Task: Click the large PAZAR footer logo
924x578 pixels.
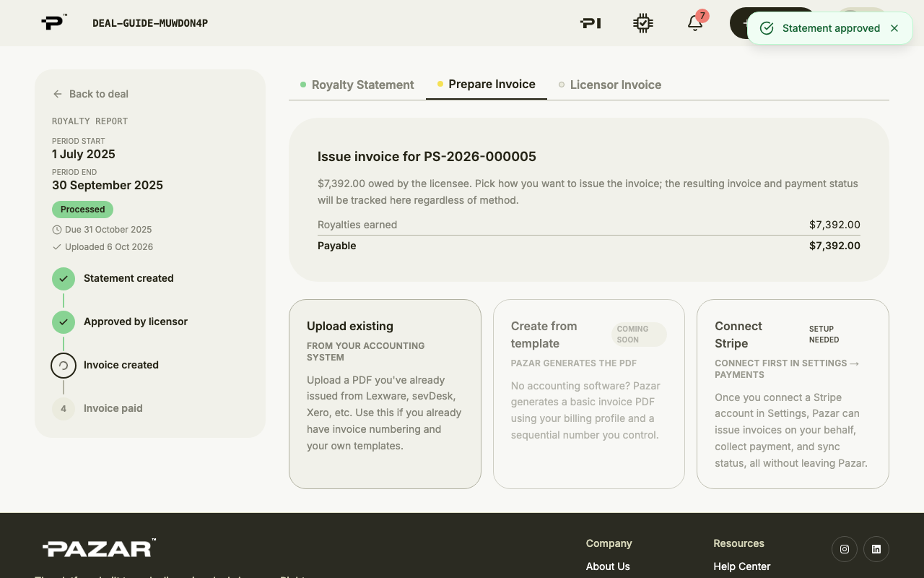Action: tap(99, 548)
